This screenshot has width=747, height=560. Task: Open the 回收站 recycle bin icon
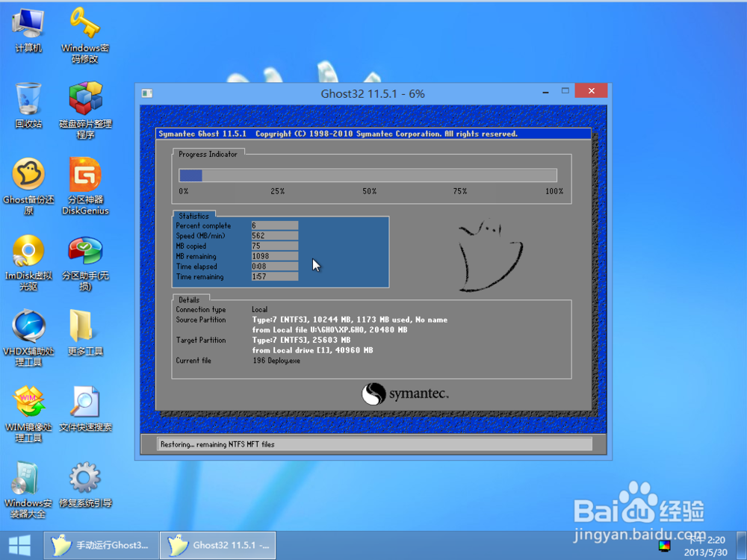tap(28, 105)
